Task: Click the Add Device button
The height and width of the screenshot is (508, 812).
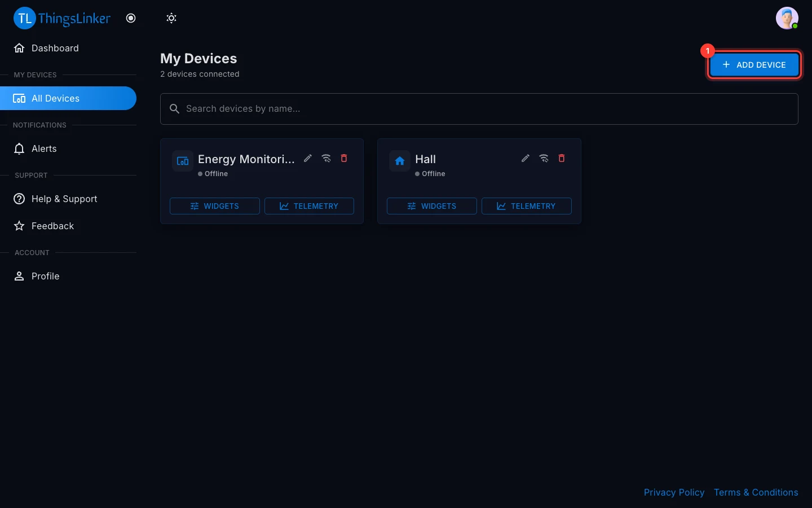Action: (754, 65)
